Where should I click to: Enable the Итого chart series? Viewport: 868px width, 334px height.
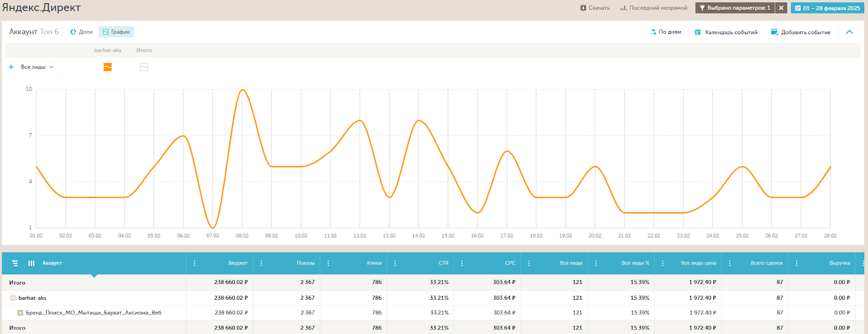[x=144, y=67]
